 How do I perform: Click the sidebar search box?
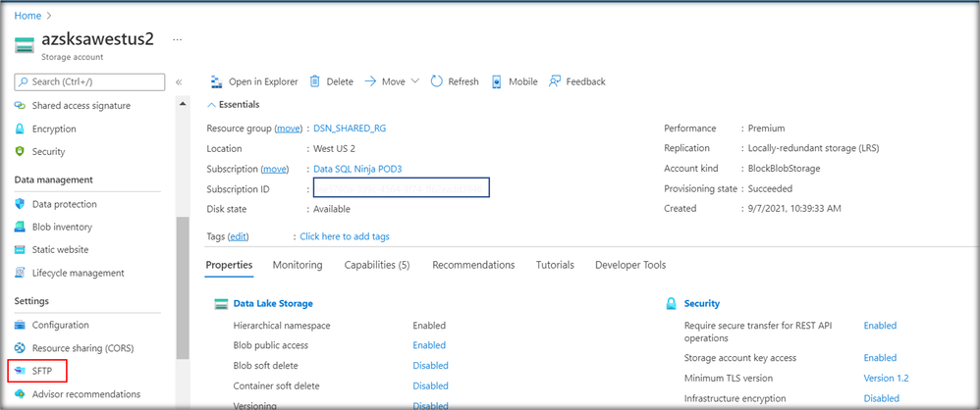point(90,82)
